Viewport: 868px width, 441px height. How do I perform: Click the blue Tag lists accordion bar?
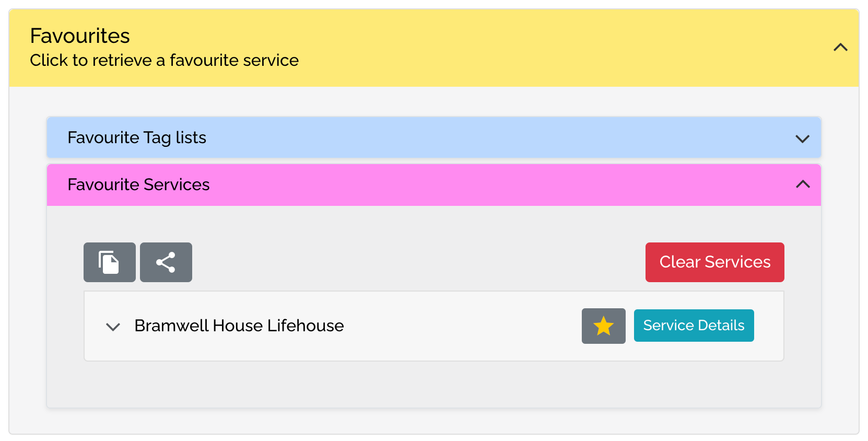[434, 137]
